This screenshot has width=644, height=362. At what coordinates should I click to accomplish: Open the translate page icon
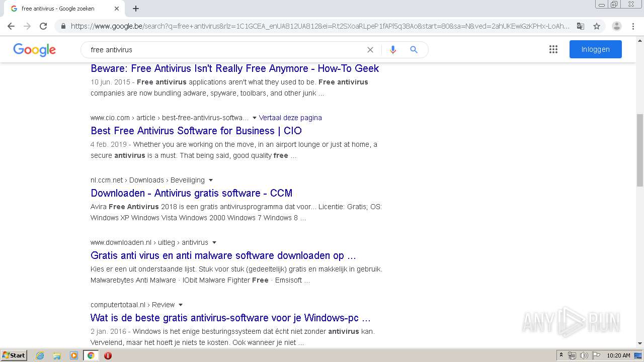point(580,26)
